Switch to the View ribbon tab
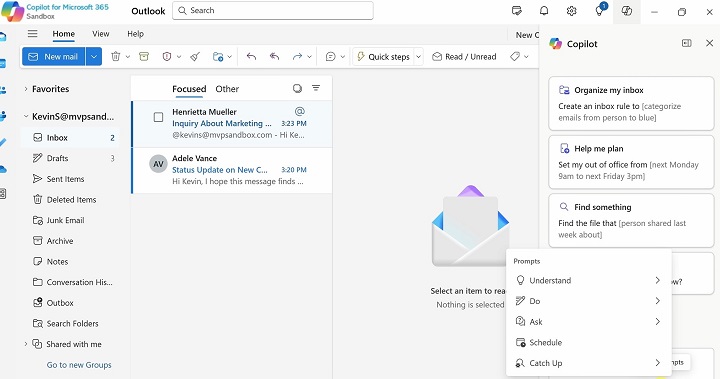Viewport: 720px width, 379px height. (x=101, y=34)
